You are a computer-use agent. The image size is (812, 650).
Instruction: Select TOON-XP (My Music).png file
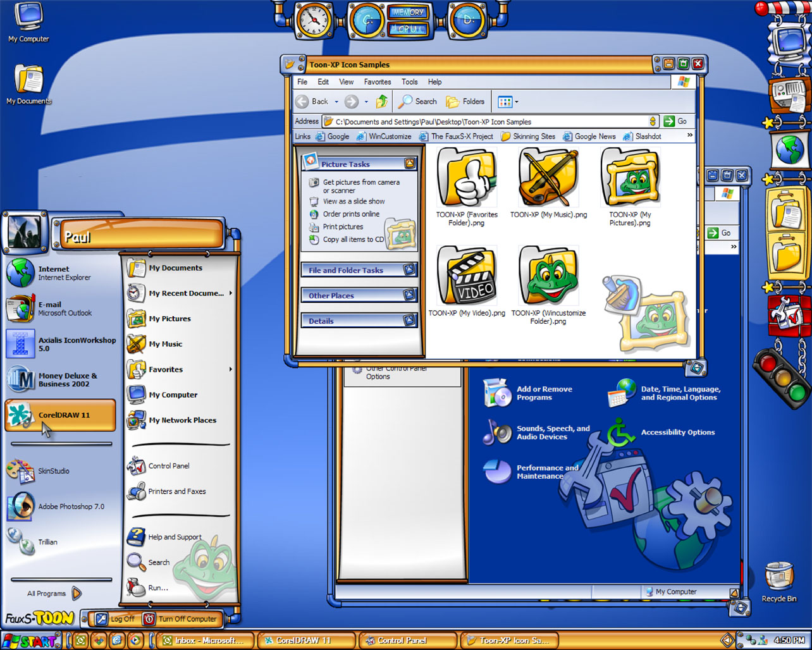click(548, 183)
